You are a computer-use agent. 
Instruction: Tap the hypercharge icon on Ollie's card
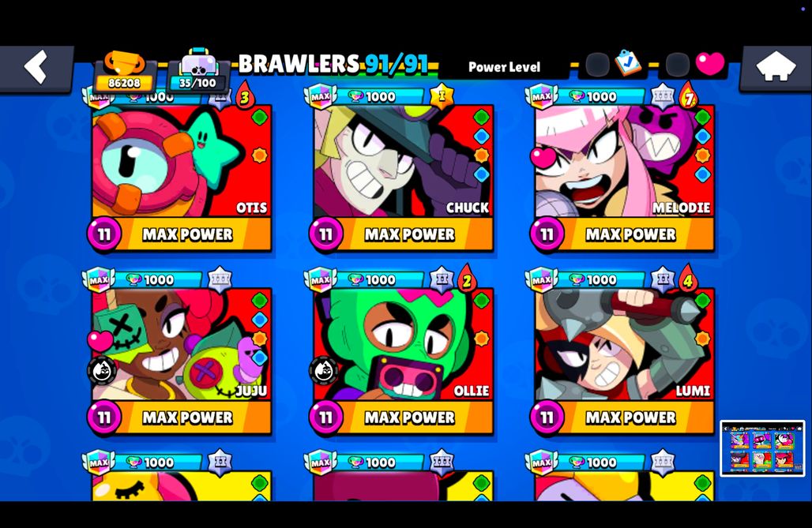[x=324, y=371]
